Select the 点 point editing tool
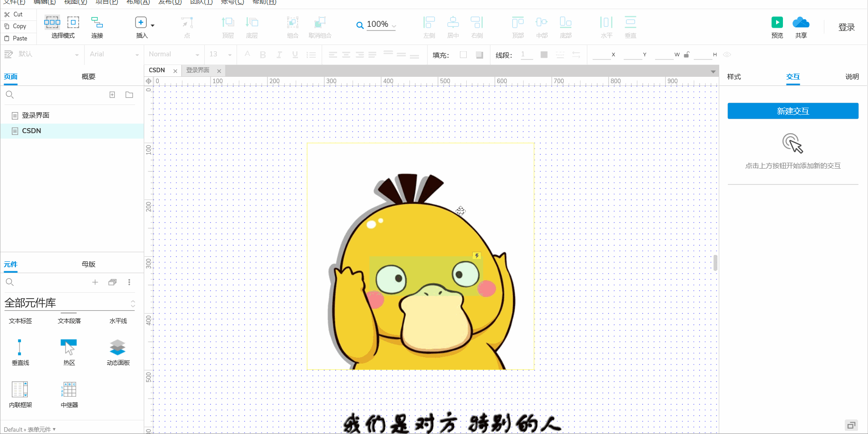The height and width of the screenshot is (434, 868). click(x=187, y=27)
